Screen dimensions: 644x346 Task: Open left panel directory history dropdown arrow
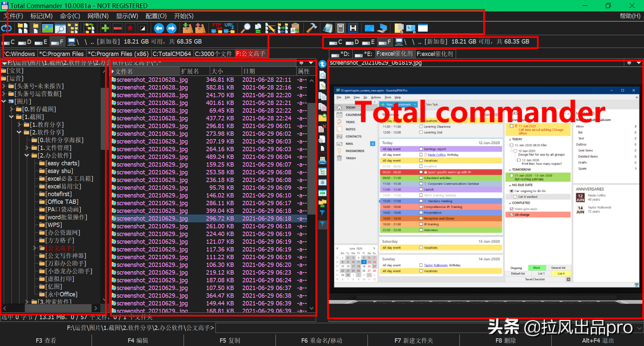coord(311,63)
